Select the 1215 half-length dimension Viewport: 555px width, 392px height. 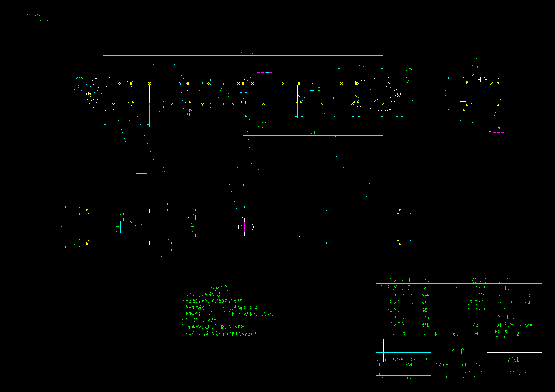click(313, 133)
